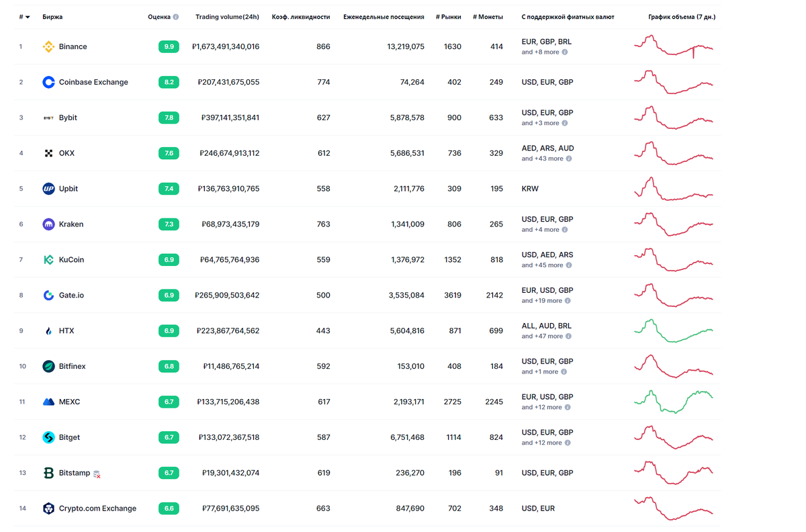Click info icon beside HTX '+47 more'

point(569,336)
